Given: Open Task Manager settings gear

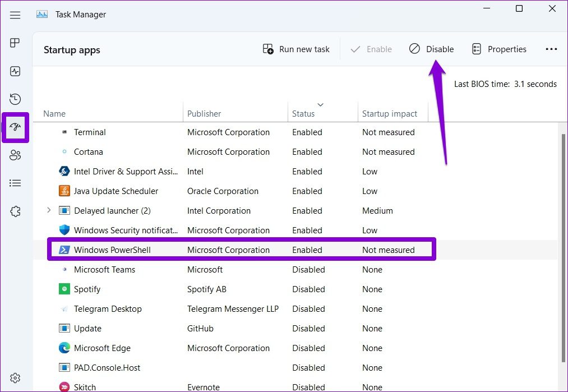Looking at the screenshot, I should tap(15, 377).
